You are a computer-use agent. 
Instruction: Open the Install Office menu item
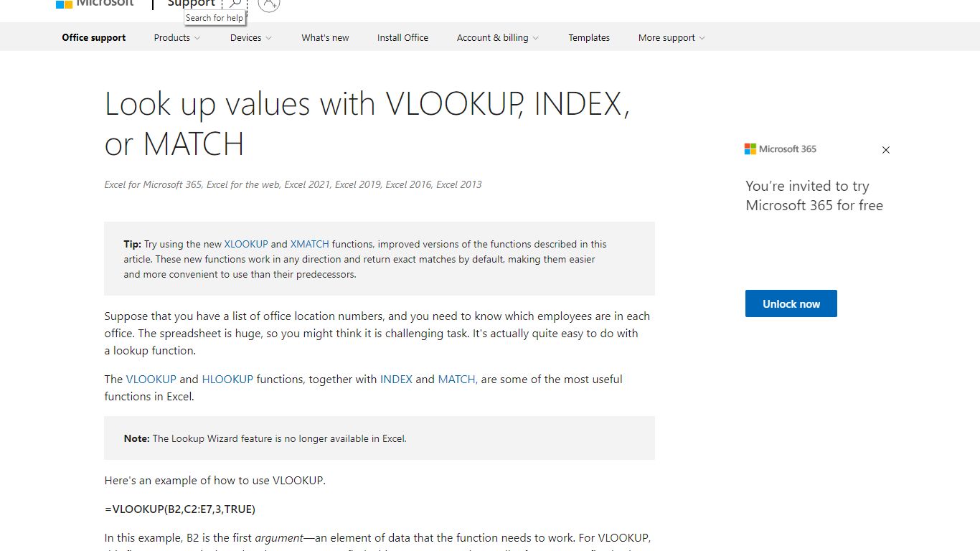(x=402, y=38)
